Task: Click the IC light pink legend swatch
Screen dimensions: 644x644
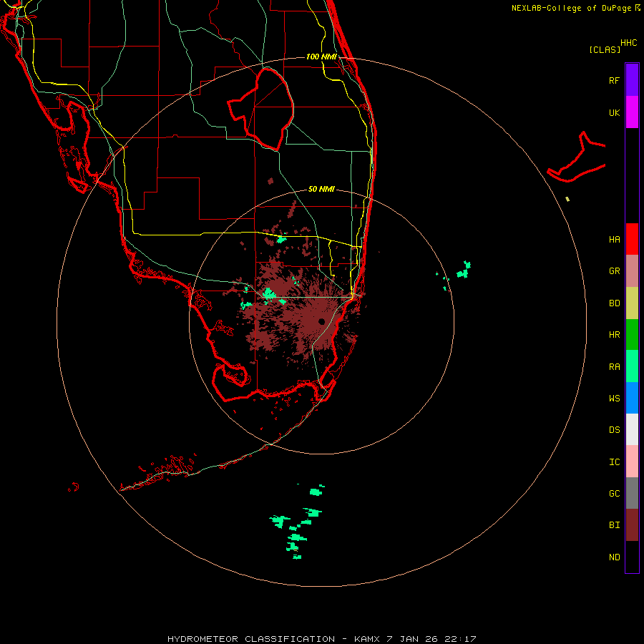Action: [x=632, y=462]
